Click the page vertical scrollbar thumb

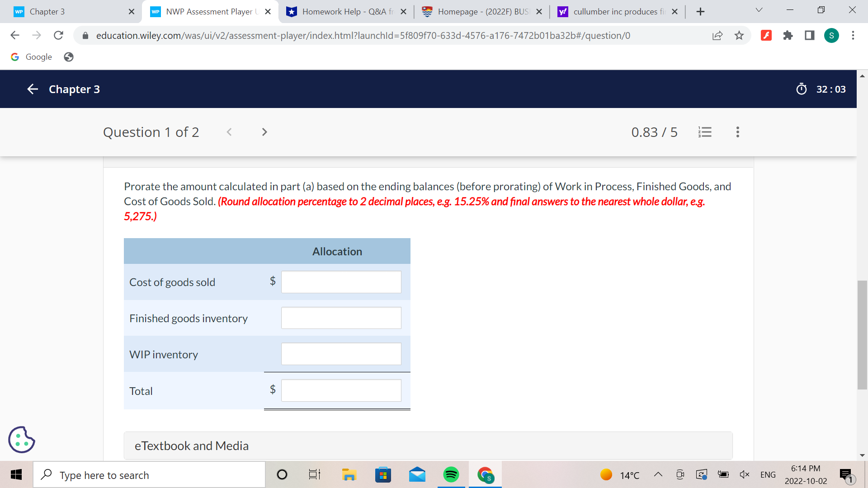click(862, 334)
